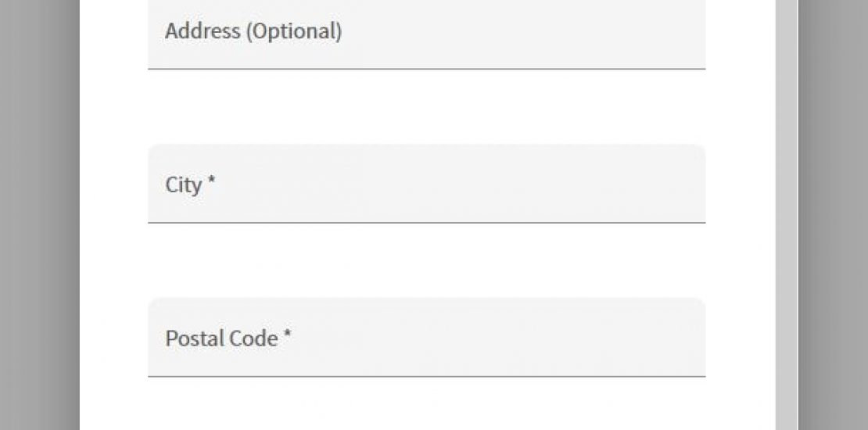This screenshot has height=430, width=868.
Task: Click the white margin right of Postal Code field
Action: [x=740, y=338]
